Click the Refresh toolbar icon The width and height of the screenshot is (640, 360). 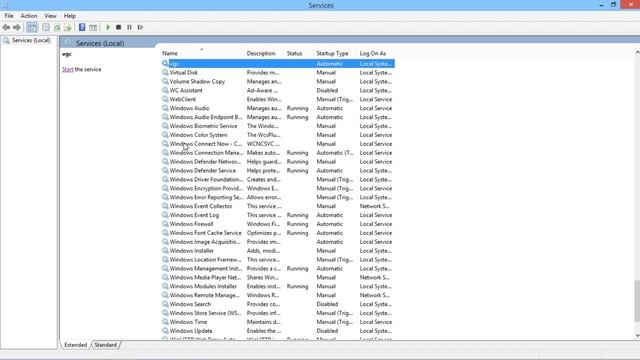tap(57, 27)
